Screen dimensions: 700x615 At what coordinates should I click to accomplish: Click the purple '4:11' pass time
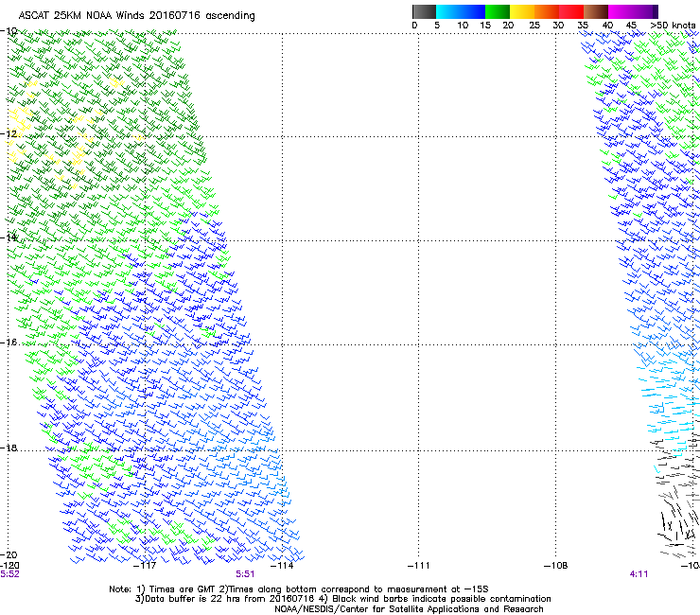coord(639,574)
